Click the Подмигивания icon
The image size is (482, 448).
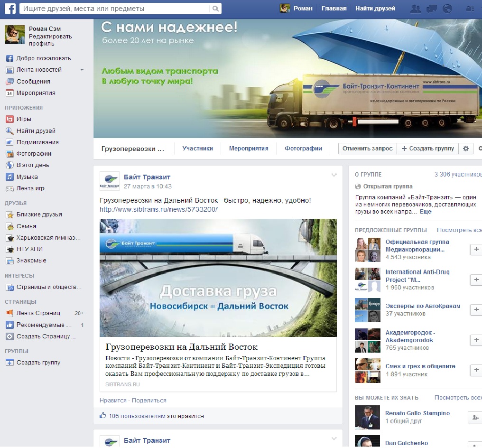coord(10,142)
